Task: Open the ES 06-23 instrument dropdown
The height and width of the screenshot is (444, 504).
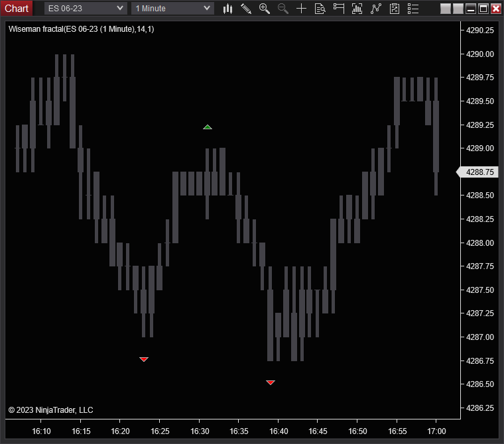Action: [86, 9]
